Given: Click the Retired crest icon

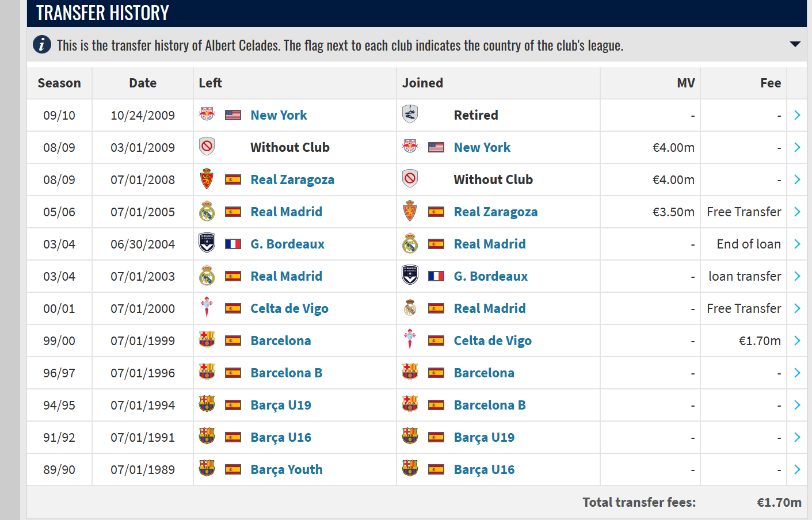Looking at the screenshot, I should pos(410,114).
